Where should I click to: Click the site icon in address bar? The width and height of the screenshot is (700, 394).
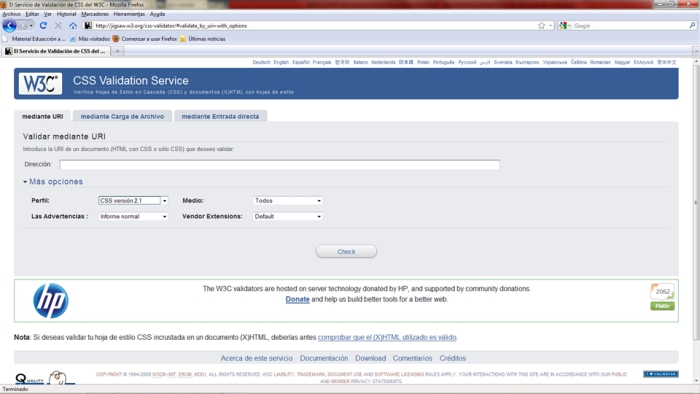(x=88, y=26)
